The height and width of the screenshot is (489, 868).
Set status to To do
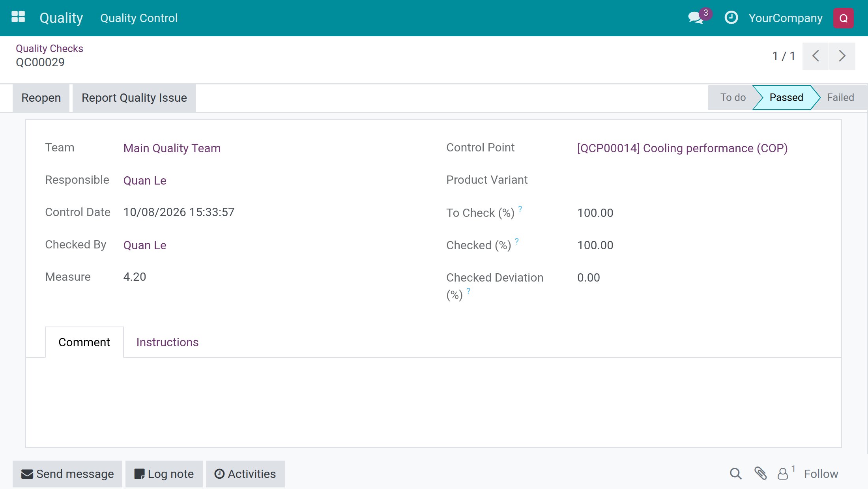tap(733, 97)
